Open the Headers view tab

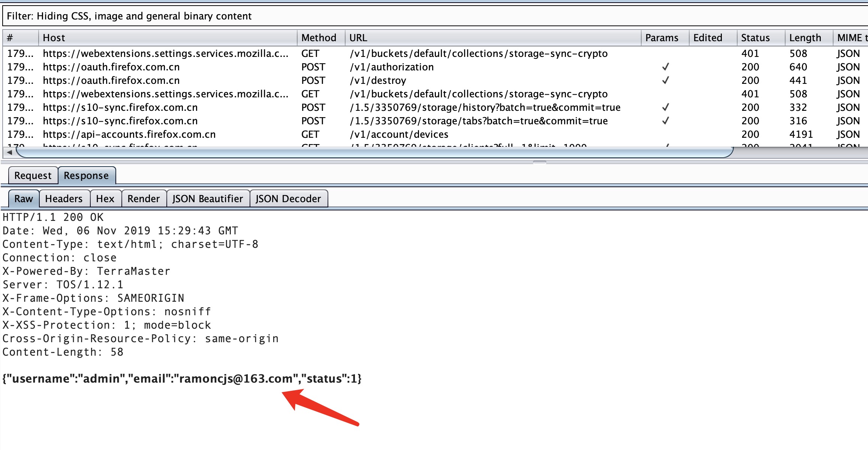(x=64, y=199)
